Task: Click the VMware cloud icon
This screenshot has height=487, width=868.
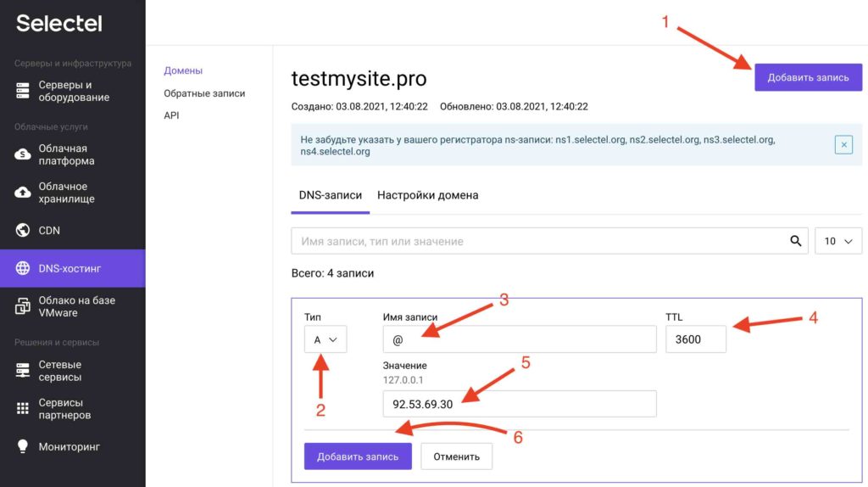Action: pyautogui.click(x=23, y=305)
